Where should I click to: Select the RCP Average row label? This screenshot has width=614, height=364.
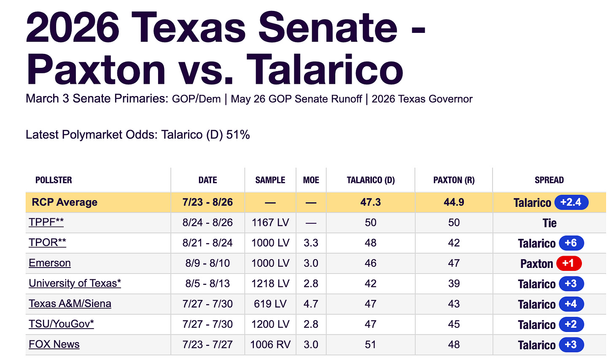click(x=65, y=202)
